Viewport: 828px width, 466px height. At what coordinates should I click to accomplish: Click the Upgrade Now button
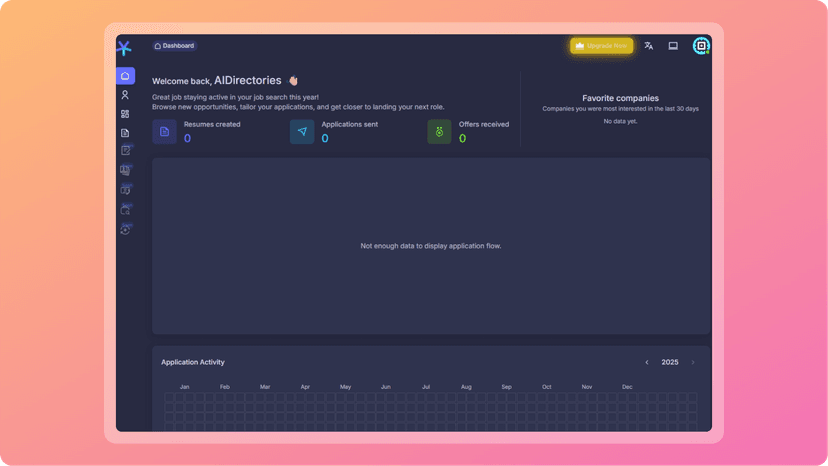(x=601, y=46)
